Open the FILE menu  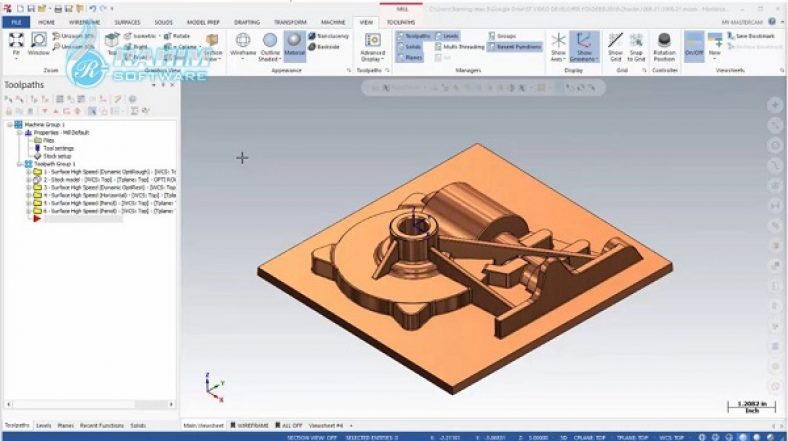[x=16, y=22]
